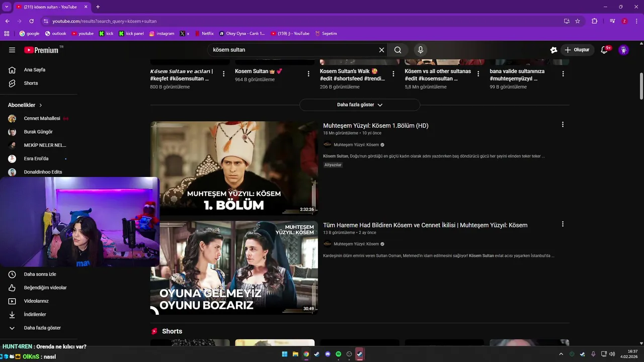The width and height of the screenshot is (644, 362).
Task: Click the Altyazılar badge
Action: point(333,165)
